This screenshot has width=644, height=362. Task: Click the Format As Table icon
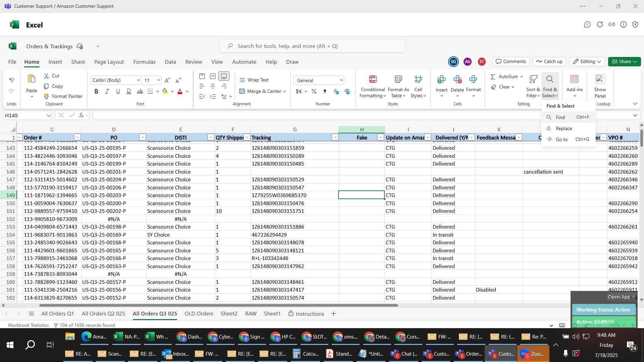click(398, 79)
